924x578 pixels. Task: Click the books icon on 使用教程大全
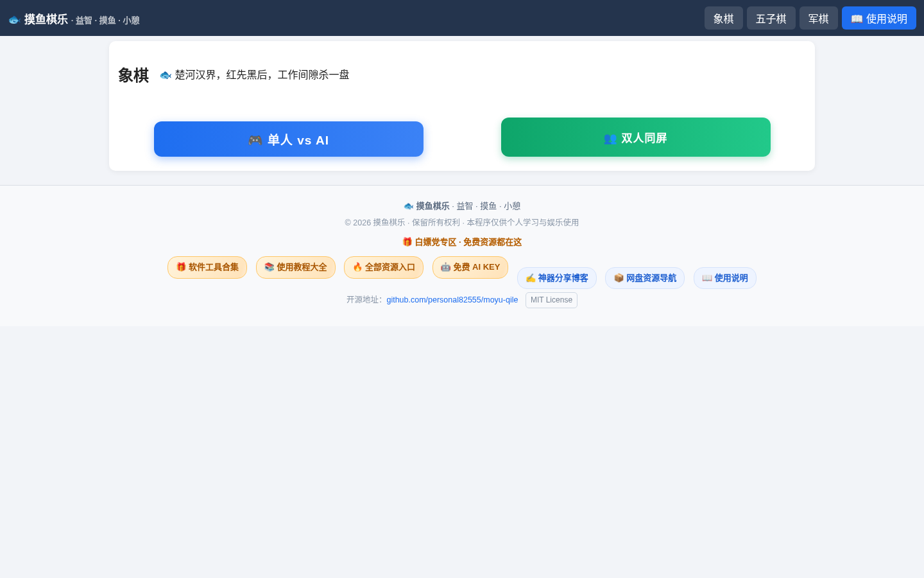[269, 267]
